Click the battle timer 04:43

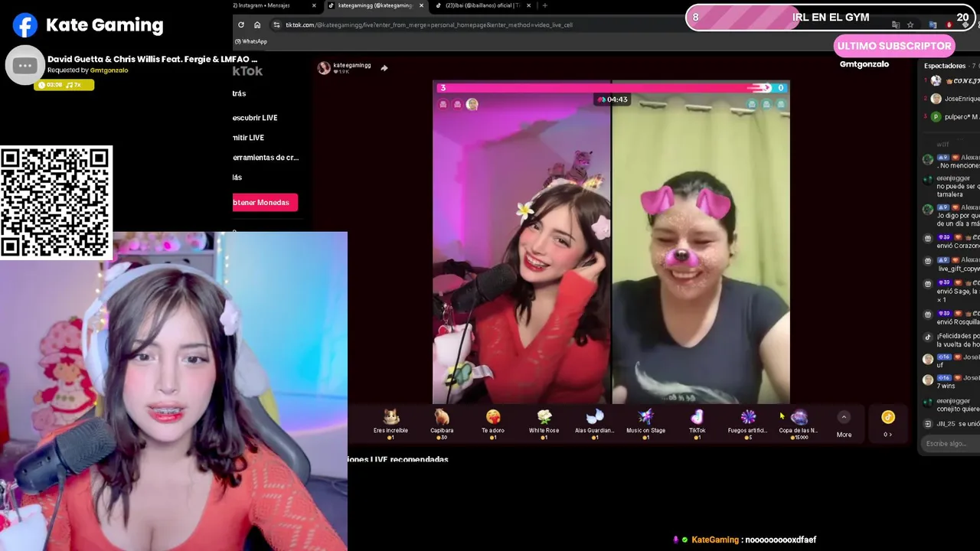(612, 99)
